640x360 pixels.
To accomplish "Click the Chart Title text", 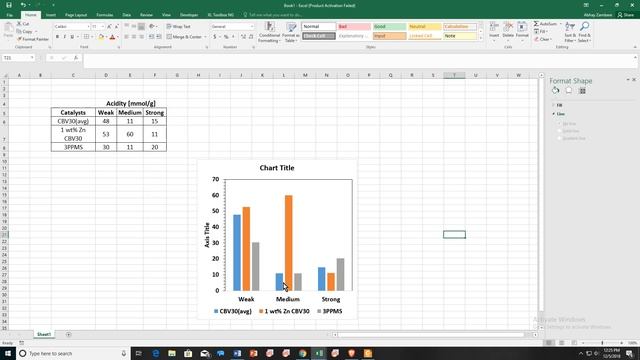I will pyautogui.click(x=277, y=168).
